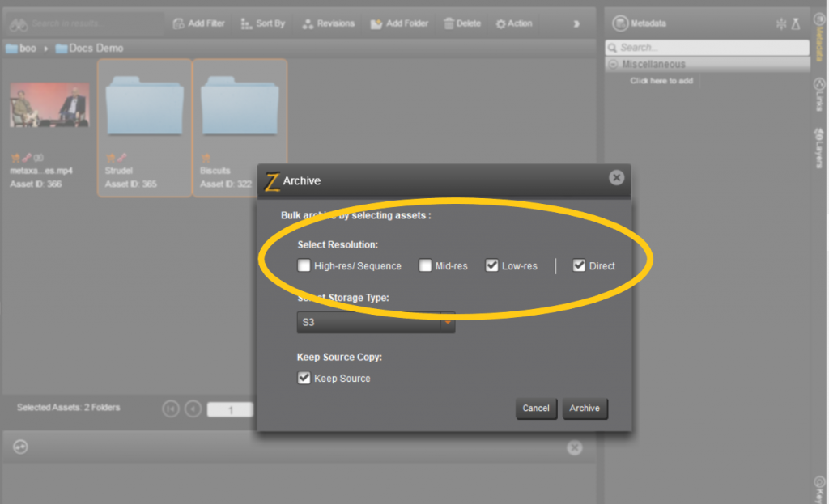Screen dimensions: 829x504
Task: Check the Mid-res resolution option
Action: click(x=425, y=265)
